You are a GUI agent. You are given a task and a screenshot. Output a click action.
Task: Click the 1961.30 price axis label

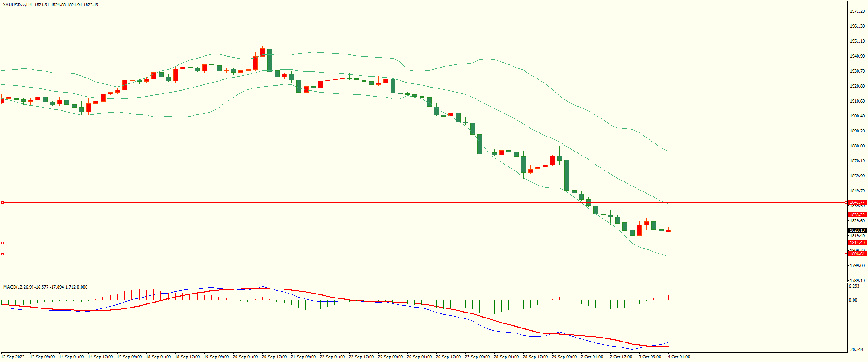coord(857,26)
